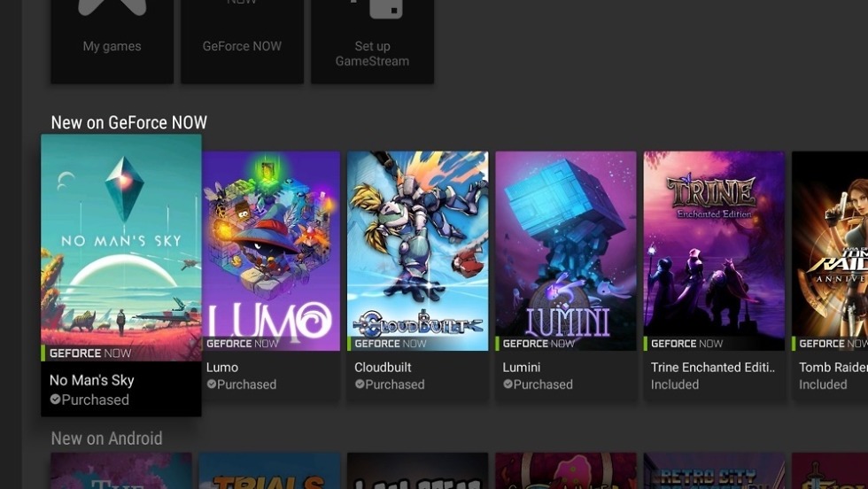Select the Trine Enchanted Edition cover
The height and width of the screenshot is (489, 868).
pyautogui.click(x=714, y=251)
